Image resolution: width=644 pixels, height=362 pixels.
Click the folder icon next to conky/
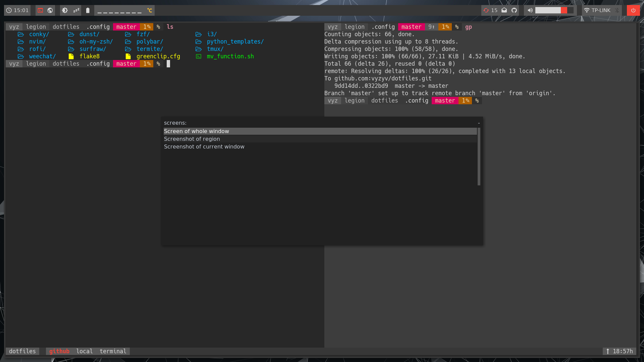pos(21,34)
